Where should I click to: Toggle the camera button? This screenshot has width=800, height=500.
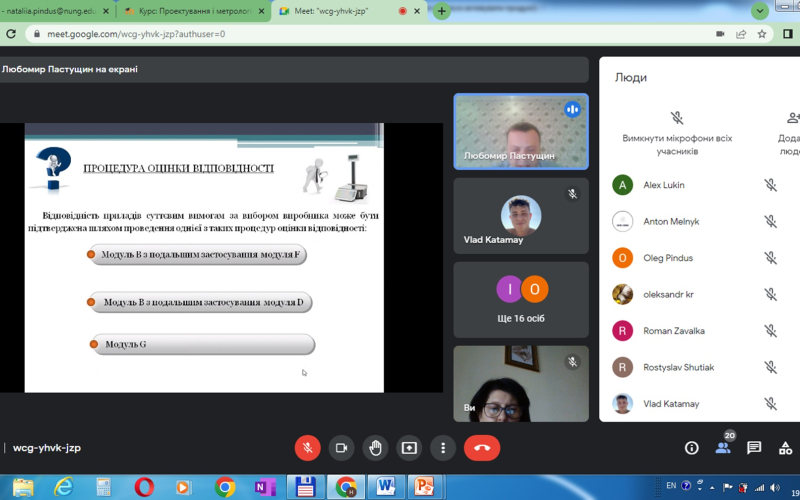[341, 448]
